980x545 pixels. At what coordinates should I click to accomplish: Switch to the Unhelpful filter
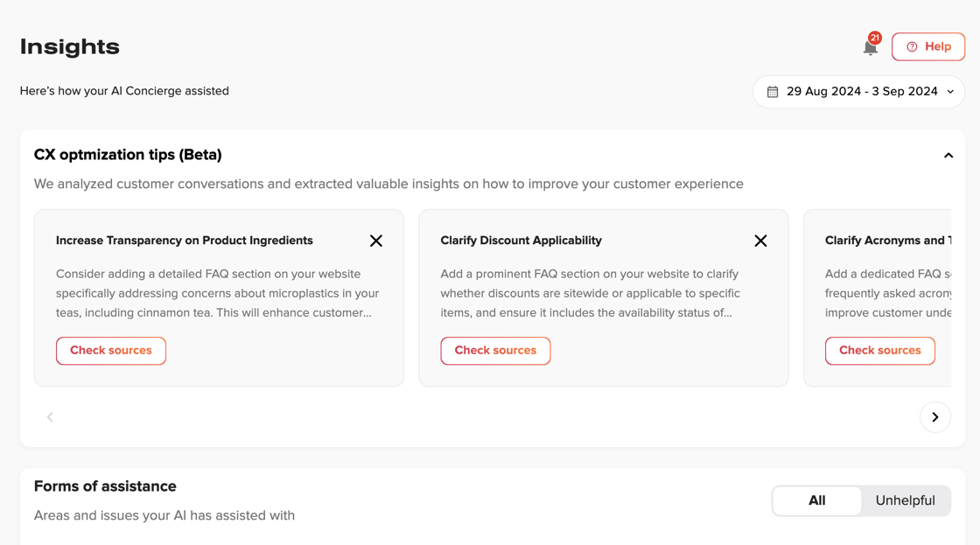tap(905, 500)
